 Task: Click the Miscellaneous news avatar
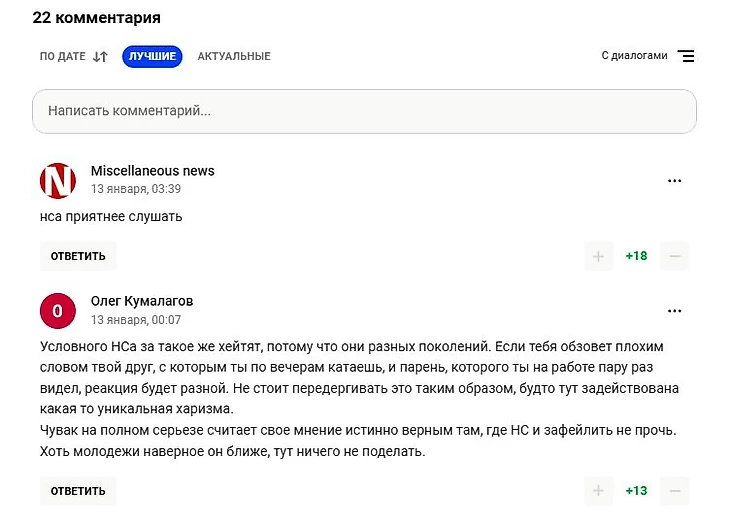point(58,181)
